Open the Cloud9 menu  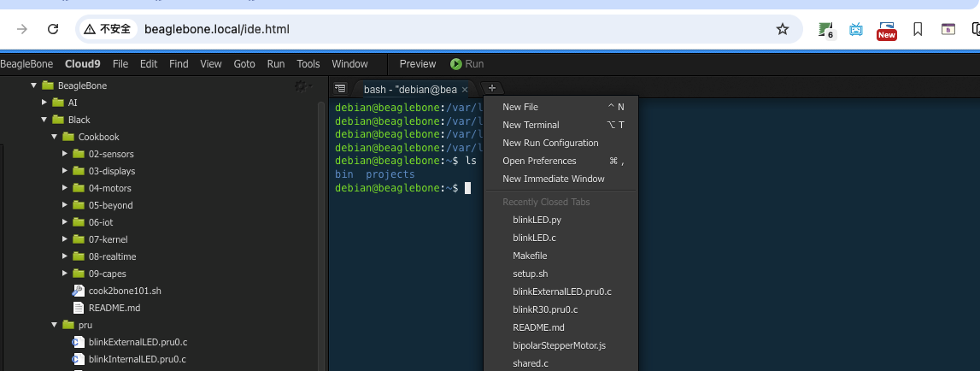coord(83,64)
